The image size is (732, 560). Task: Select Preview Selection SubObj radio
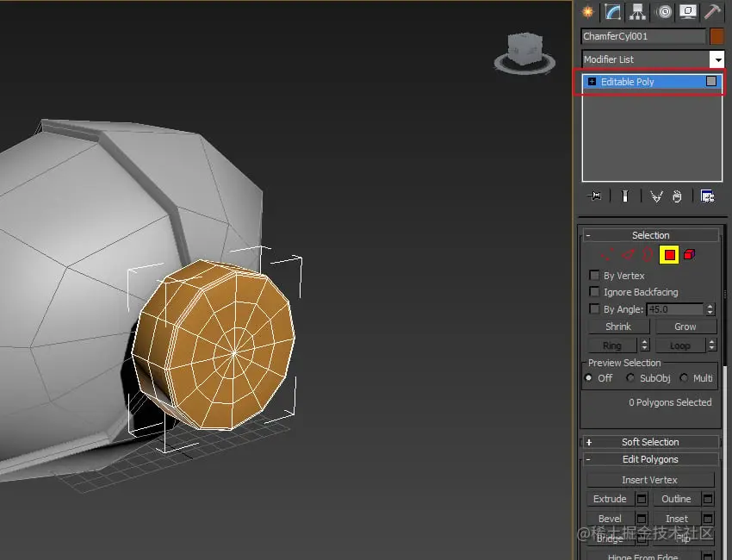tap(630, 377)
